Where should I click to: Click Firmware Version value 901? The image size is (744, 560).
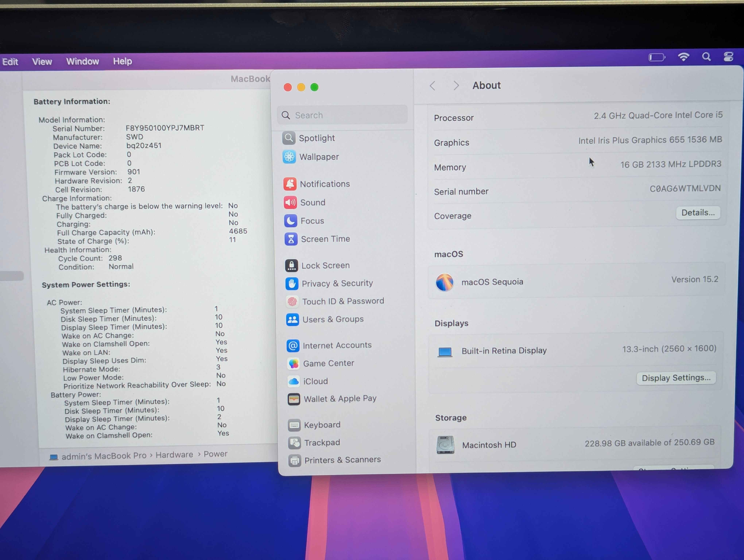[x=133, y=172]
